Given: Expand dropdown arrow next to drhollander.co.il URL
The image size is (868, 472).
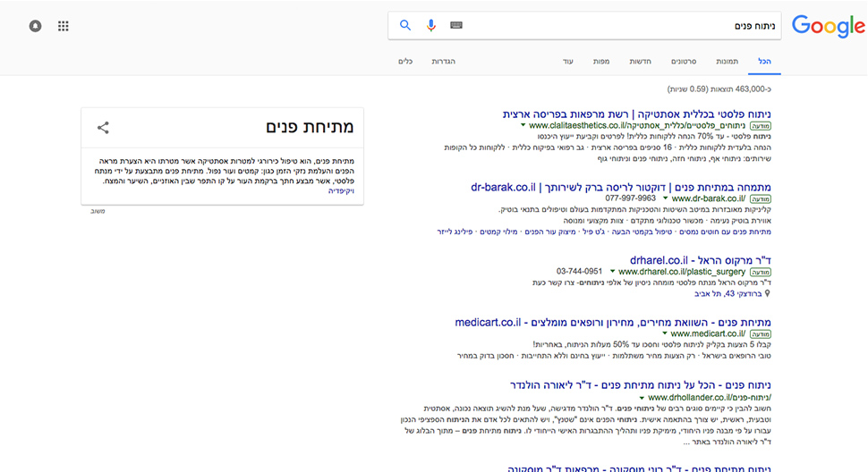Looking at the screenshot, I should point(642,398).
